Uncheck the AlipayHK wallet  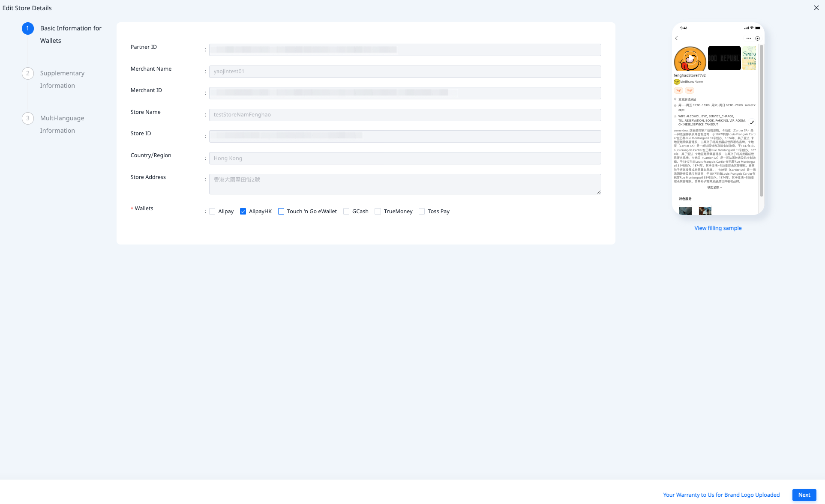click(x=243, y=212)
